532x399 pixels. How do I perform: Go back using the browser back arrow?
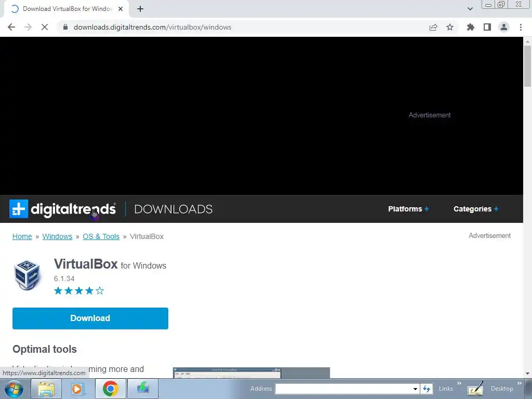click(11, 27)
